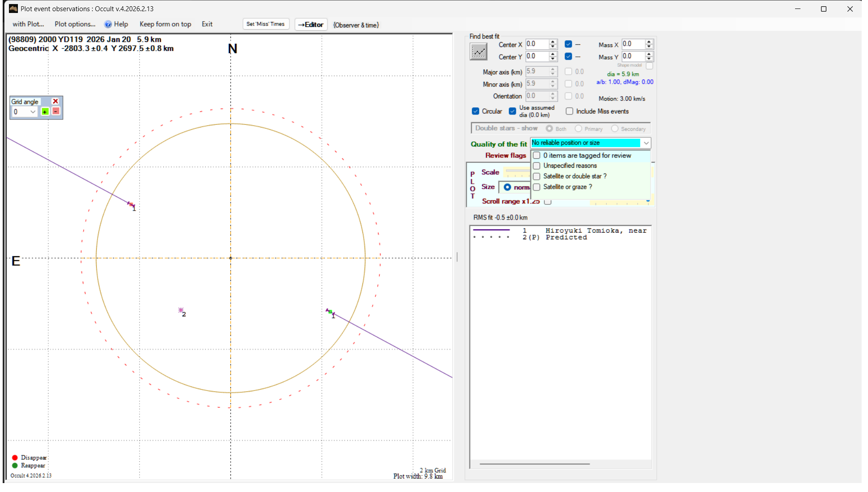Click the red minus grid angle button
Image resolution: width=868 pixels, height=492 pixels.
coord(56,111)
